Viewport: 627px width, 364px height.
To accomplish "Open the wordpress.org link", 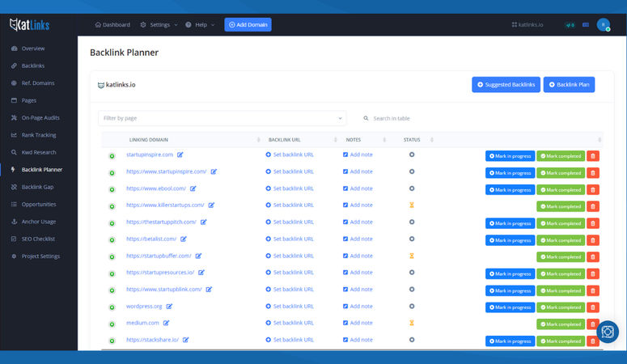I will (144, 307).
